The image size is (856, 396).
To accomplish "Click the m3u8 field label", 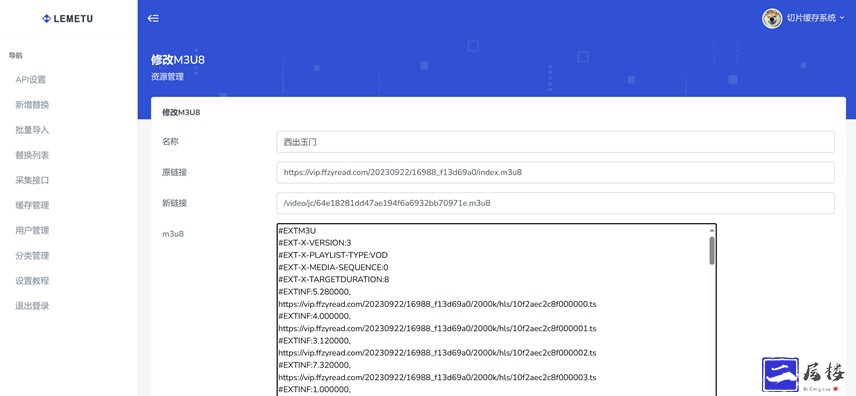I will [x=173, y=234].
